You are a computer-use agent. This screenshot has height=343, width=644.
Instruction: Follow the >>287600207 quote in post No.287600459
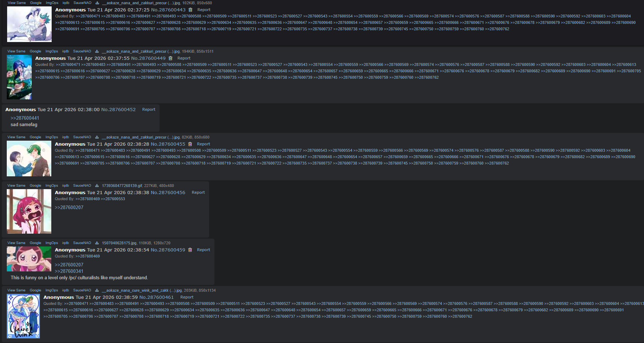click(x=69, y=265)
